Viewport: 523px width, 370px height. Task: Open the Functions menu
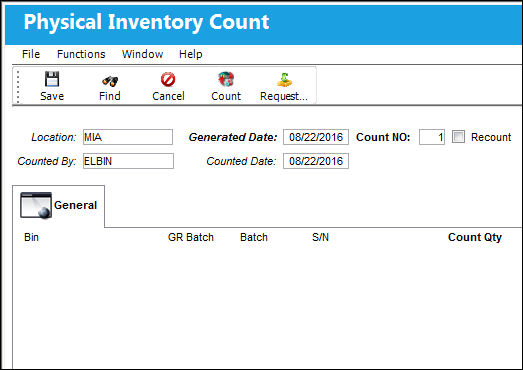tap(81, 54)
